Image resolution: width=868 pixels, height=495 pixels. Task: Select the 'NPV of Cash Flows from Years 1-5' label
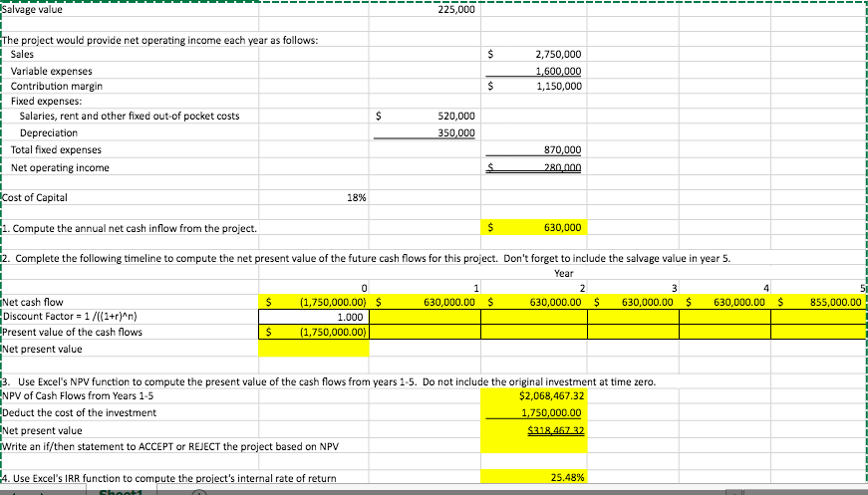[78, 395]
